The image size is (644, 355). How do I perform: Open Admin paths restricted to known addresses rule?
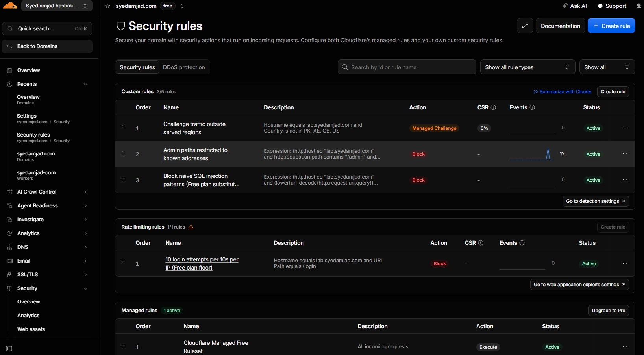195,154
